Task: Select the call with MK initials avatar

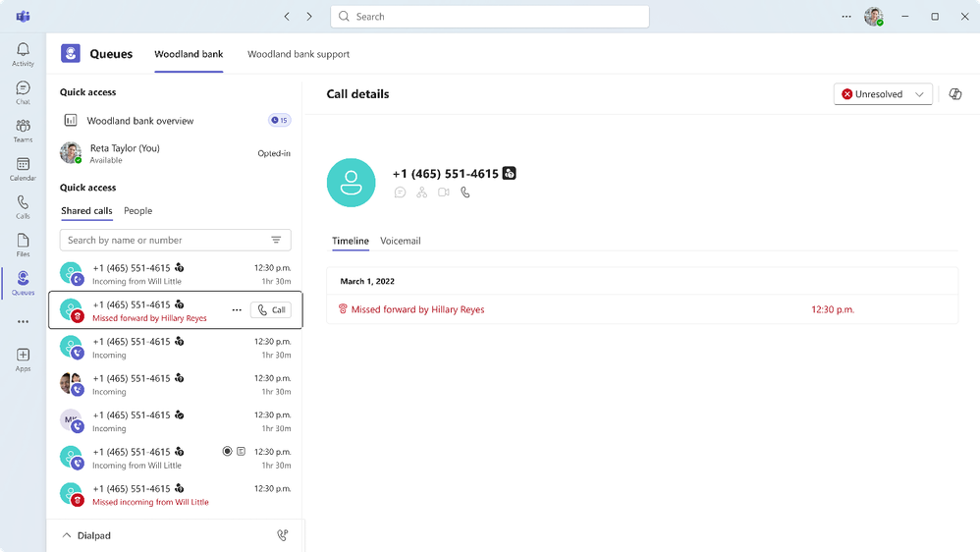Action: tap(175, 420)
